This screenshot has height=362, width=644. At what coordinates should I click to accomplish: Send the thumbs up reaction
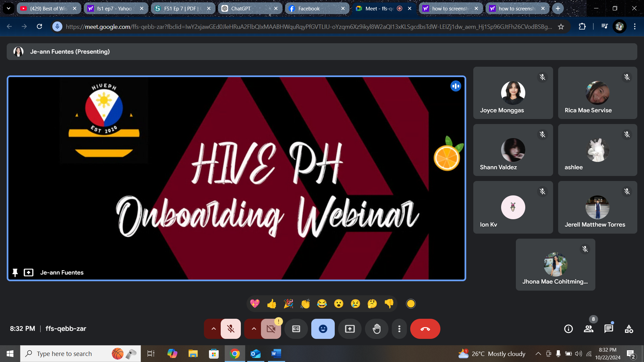(x=272, y=304)
